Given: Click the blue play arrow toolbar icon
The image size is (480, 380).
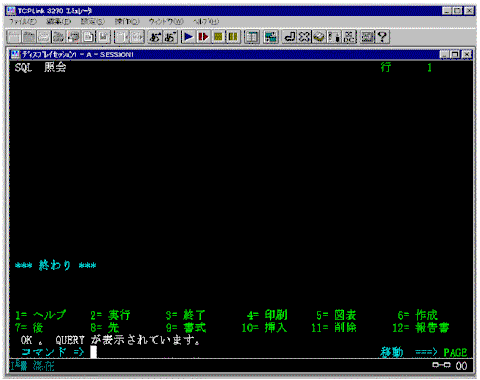Looking at the screenshot, I should [189, 37].
